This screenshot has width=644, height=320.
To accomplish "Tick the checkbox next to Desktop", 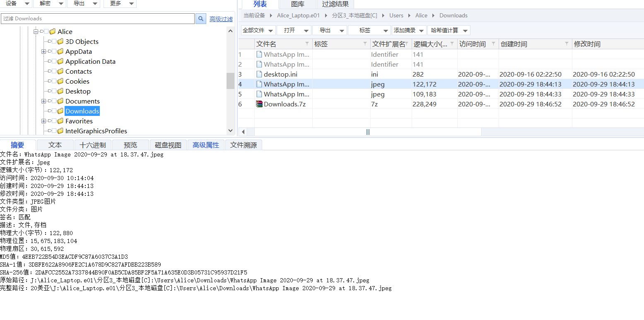I will 54,91.
